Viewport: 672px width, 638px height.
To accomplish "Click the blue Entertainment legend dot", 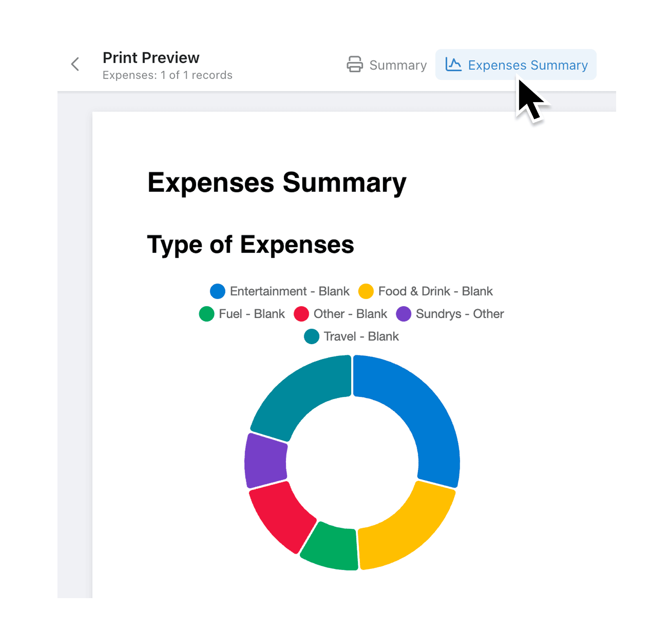I will 217,291.
